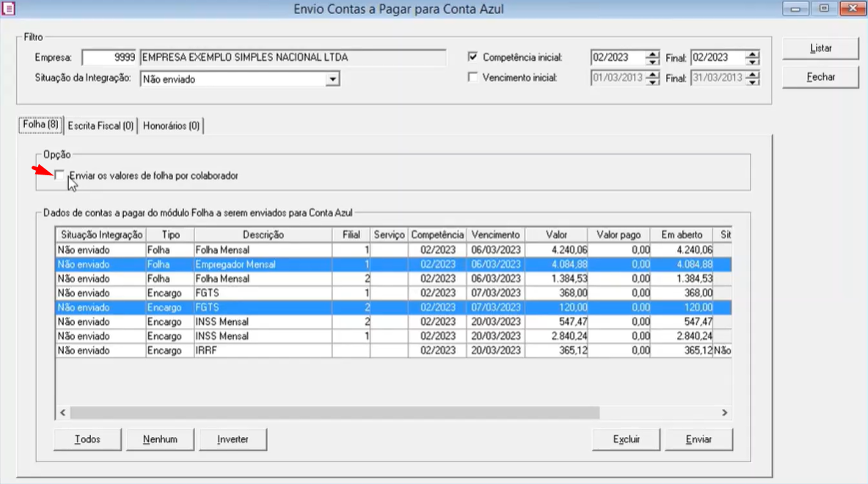The image size is (868, 484).
Task: Open the Honorários (0) tab
Action: pos(171,126)
